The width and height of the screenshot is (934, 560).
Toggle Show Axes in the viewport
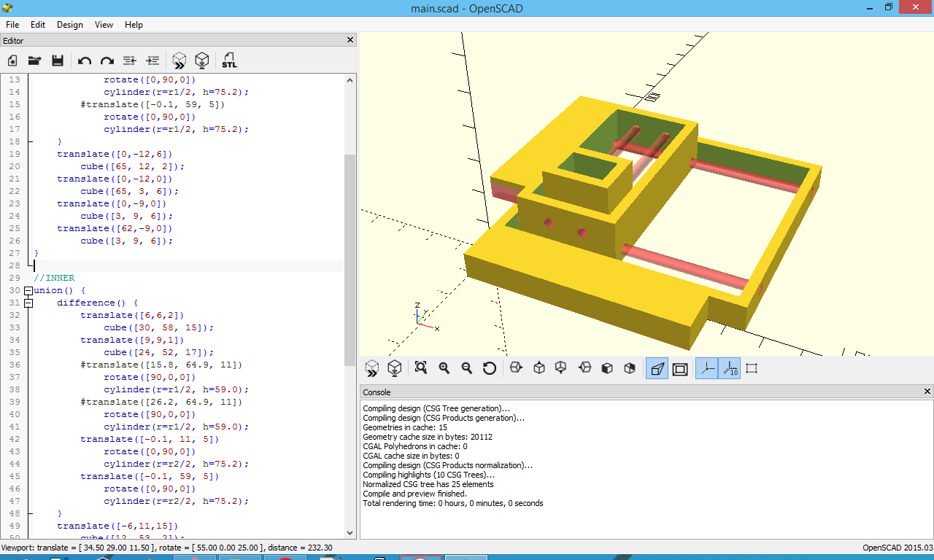(x=706, y=368)
